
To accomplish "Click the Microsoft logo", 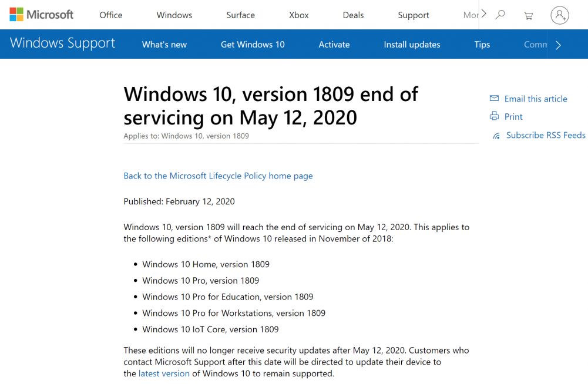I will 41,15.
